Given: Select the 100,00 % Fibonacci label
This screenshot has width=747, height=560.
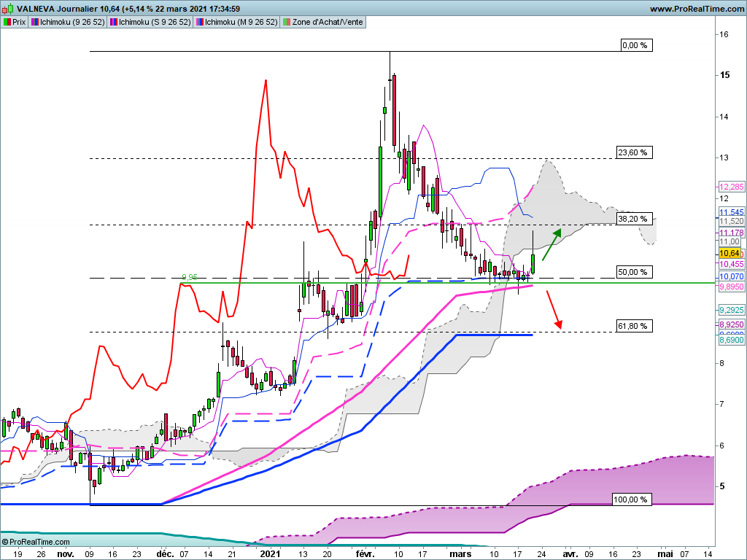Looking at the screenshot, I should 632,499.
